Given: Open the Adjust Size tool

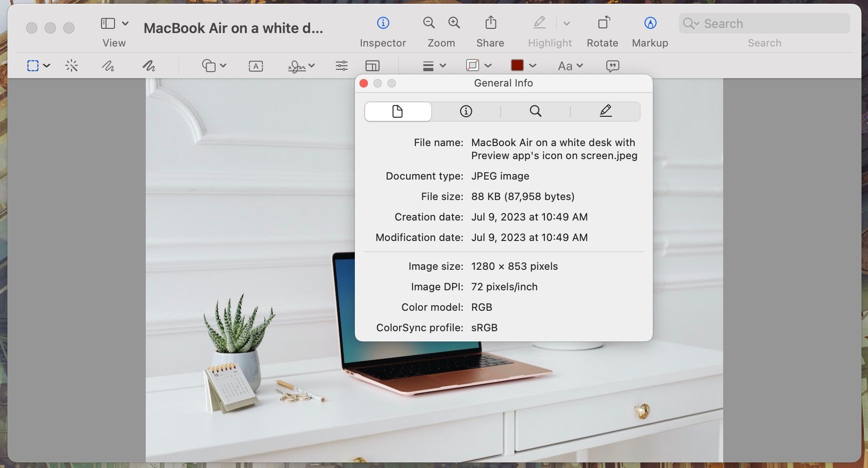Looking at the screenshot, I should coord(372,66).
